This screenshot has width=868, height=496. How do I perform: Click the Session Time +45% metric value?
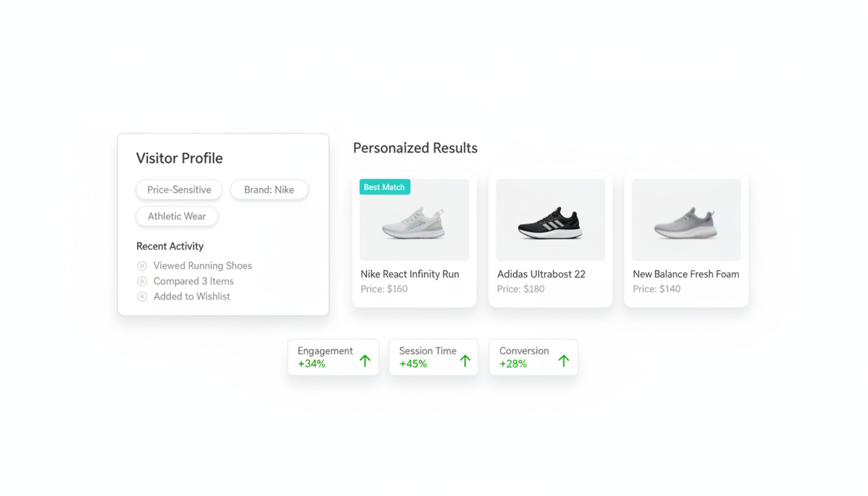(x=413, y=364)
